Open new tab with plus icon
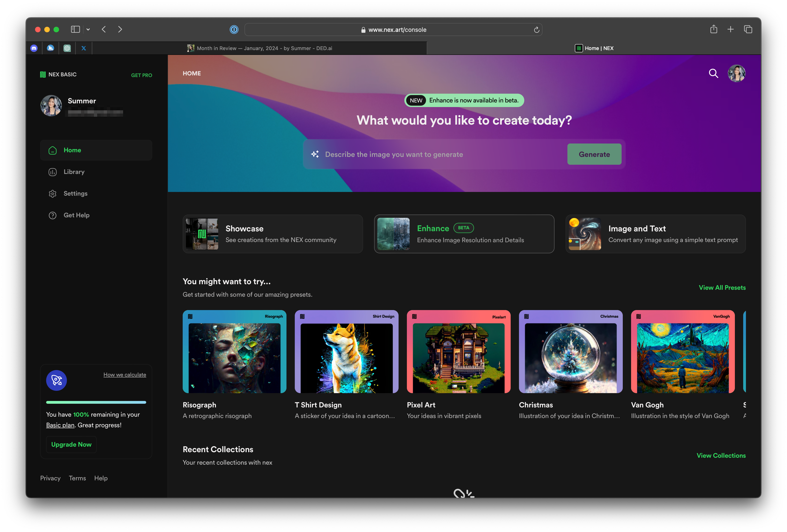 (x=730, y=30)
